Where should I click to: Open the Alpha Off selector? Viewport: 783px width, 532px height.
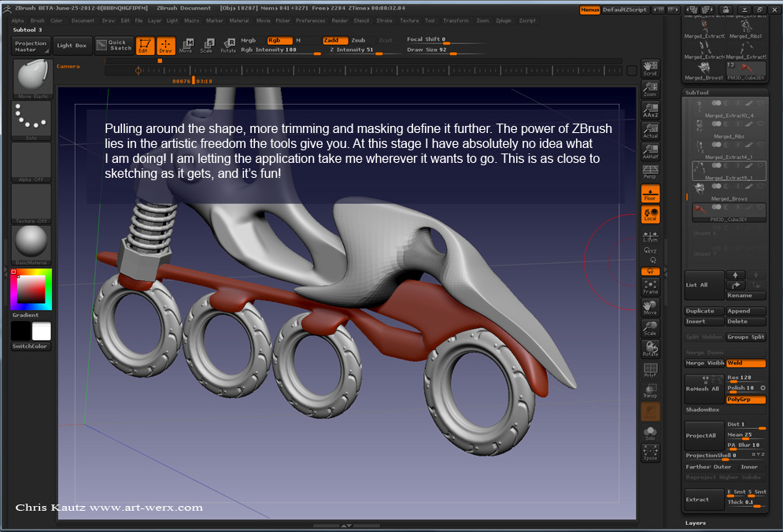click(31, 162)
